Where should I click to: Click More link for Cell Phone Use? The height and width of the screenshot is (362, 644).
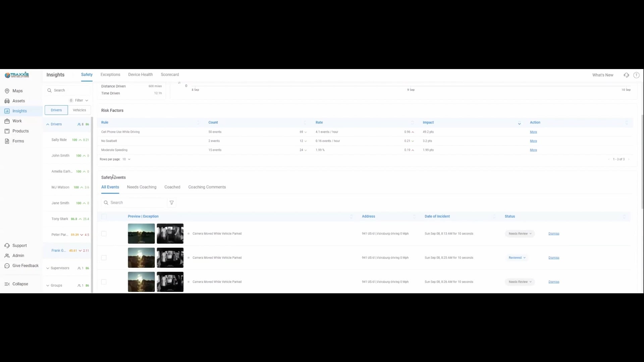coord(533,132)
